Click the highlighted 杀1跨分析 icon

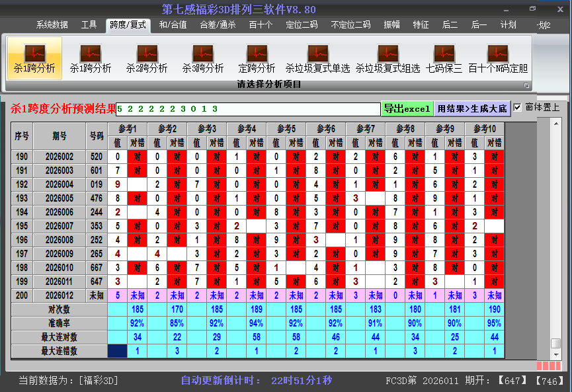[34, 53]
